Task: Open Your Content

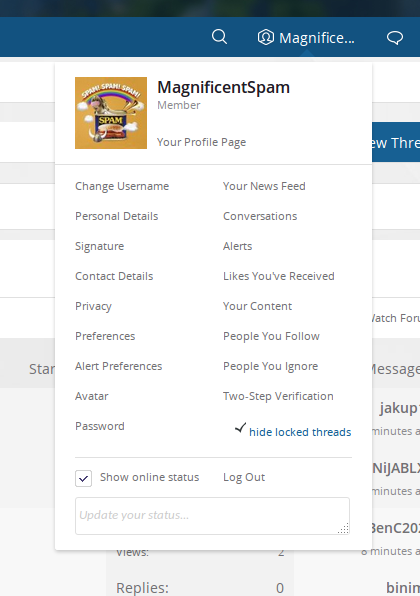Action: (x=257, y=306)
